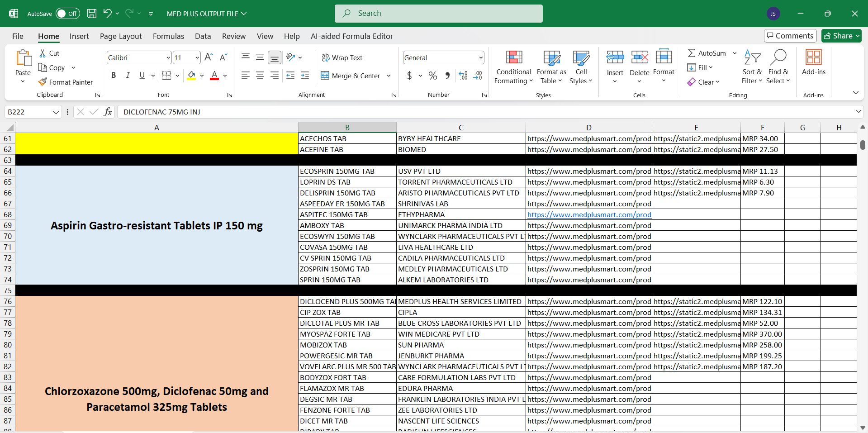Click the yellow Fill Color button
The height and width of the screenshot is (433, 868).
coord(191,76)
